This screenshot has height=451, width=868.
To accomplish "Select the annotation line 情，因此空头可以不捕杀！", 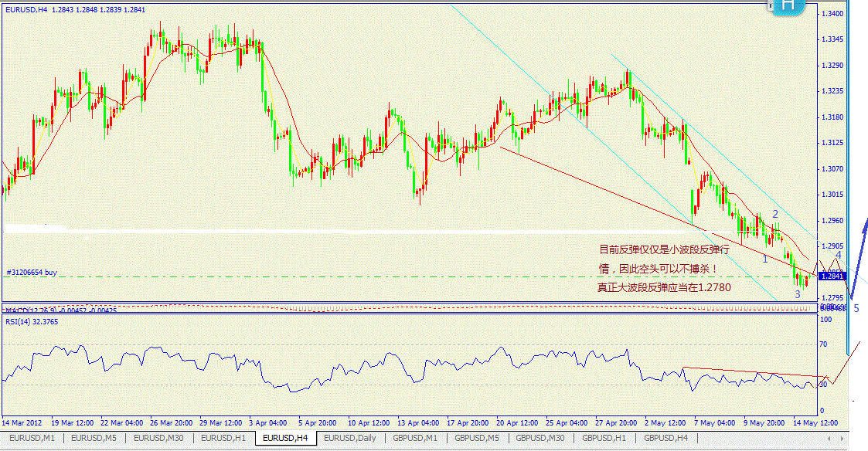I will click(659, 269).
